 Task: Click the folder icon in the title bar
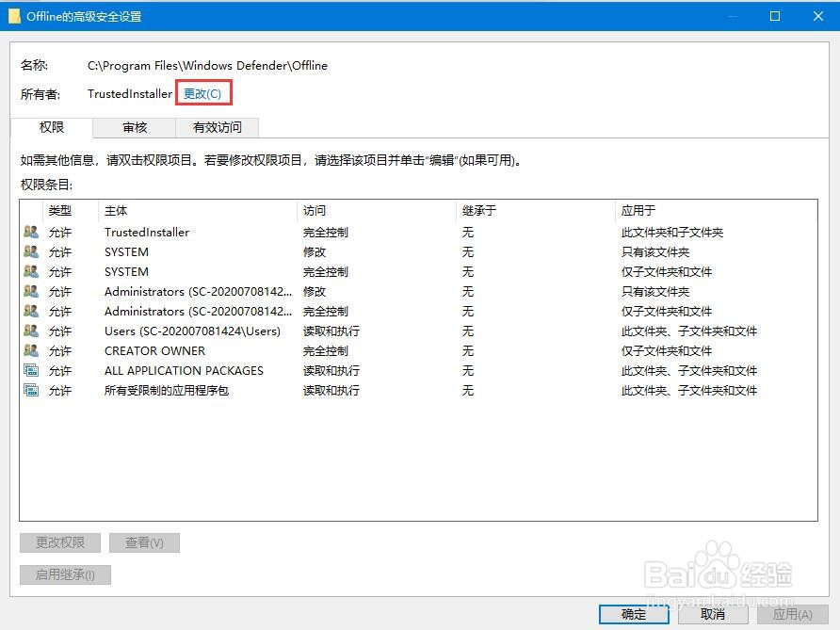14,17
